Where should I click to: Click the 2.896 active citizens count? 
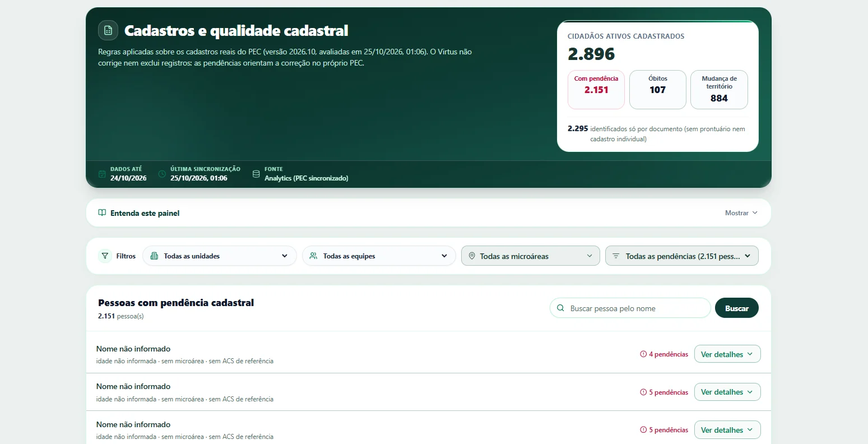[x=591, y=54]
